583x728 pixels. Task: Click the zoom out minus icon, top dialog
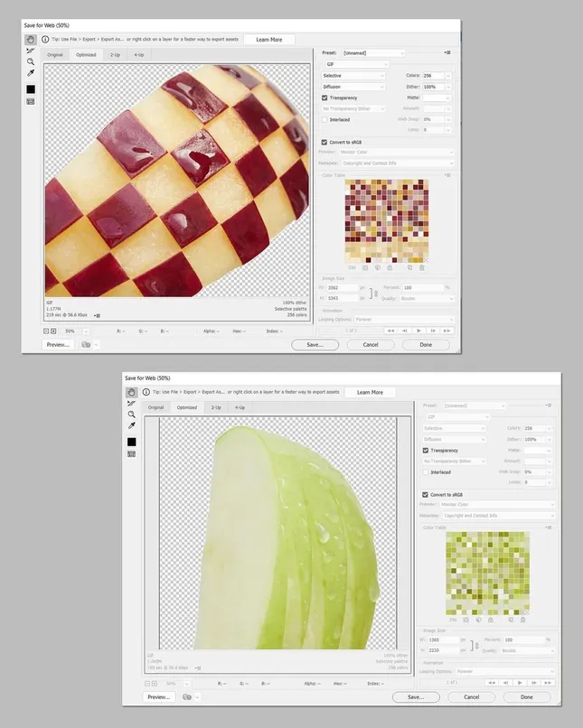[46, 331]
